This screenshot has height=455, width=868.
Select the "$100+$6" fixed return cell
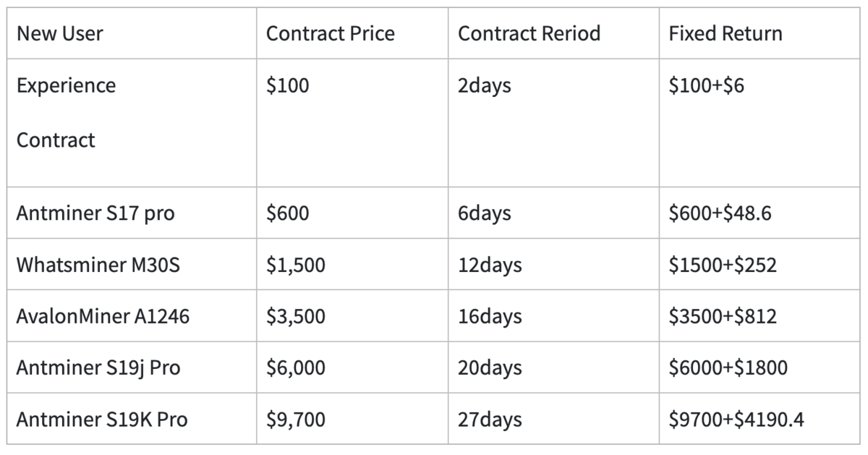(x=707, y=85)
